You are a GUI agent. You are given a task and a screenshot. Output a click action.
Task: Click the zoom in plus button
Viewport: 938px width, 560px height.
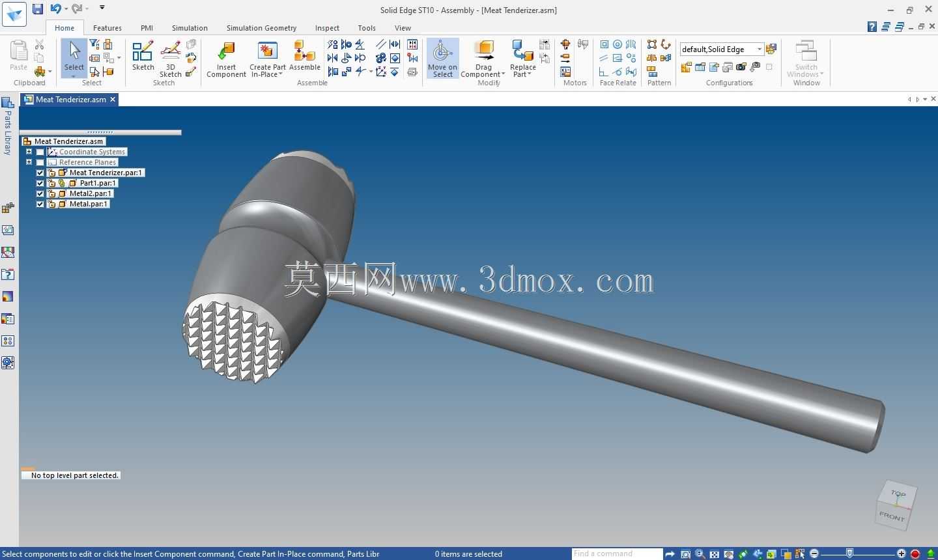tap(902, 554)
